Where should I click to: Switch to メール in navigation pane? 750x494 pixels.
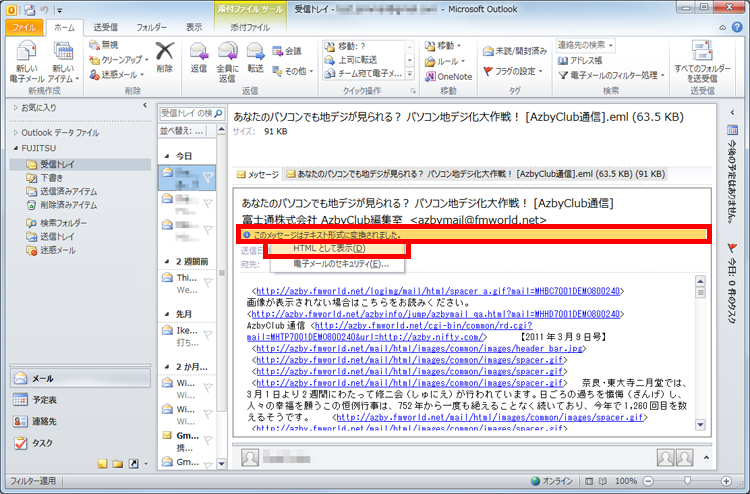tap(80, 378)
